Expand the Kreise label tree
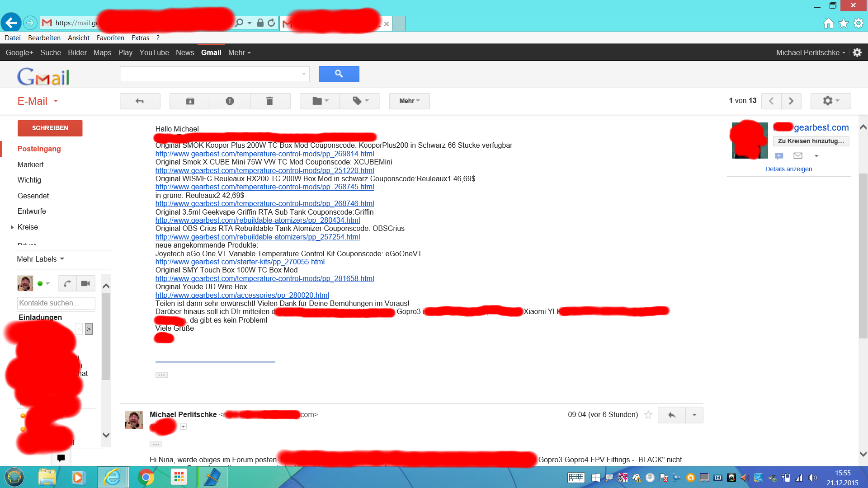 pyautogui.click(x=12, y=227)
